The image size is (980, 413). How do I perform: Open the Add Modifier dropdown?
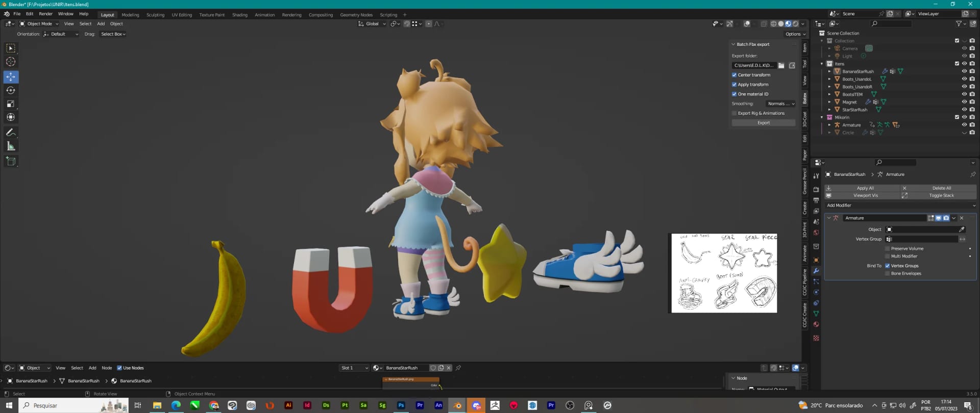[900, 205]
